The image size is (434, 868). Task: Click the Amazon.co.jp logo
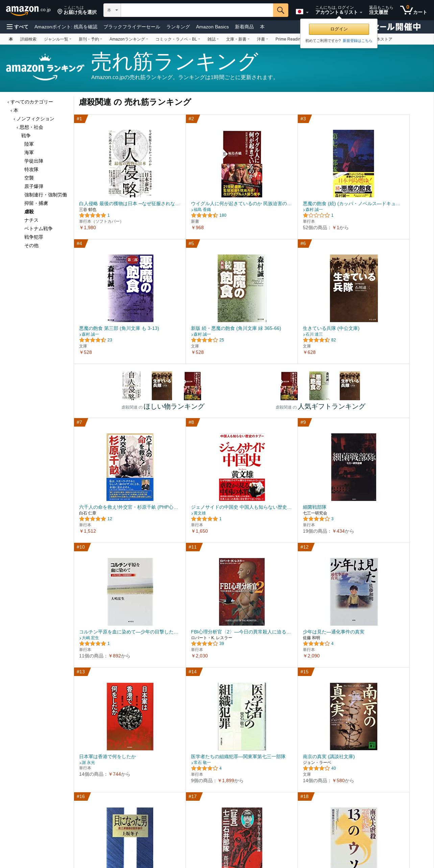tap(28, 10)
